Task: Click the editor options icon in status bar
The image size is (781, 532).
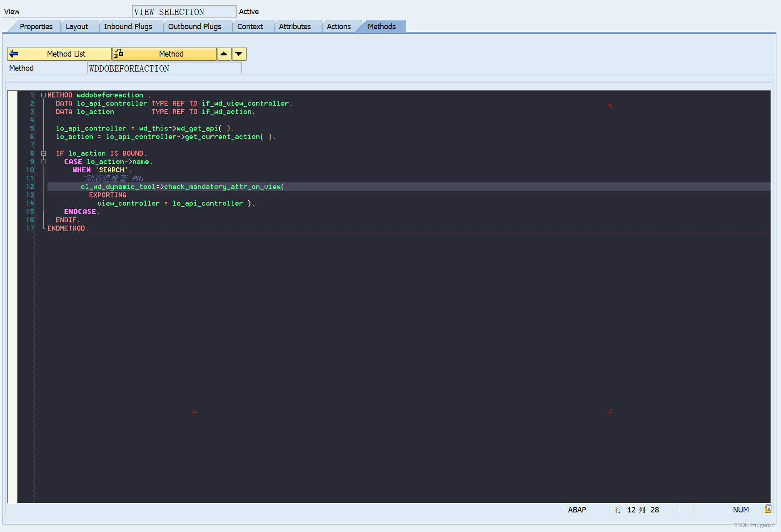Action: pyautogui.click(x=768, y=509)
